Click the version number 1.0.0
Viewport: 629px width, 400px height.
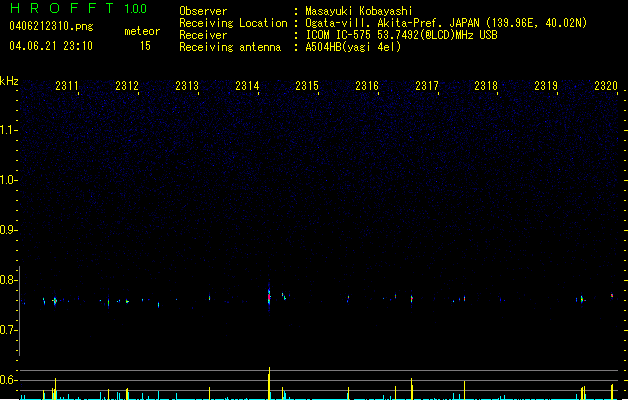(x=135, y=8)
